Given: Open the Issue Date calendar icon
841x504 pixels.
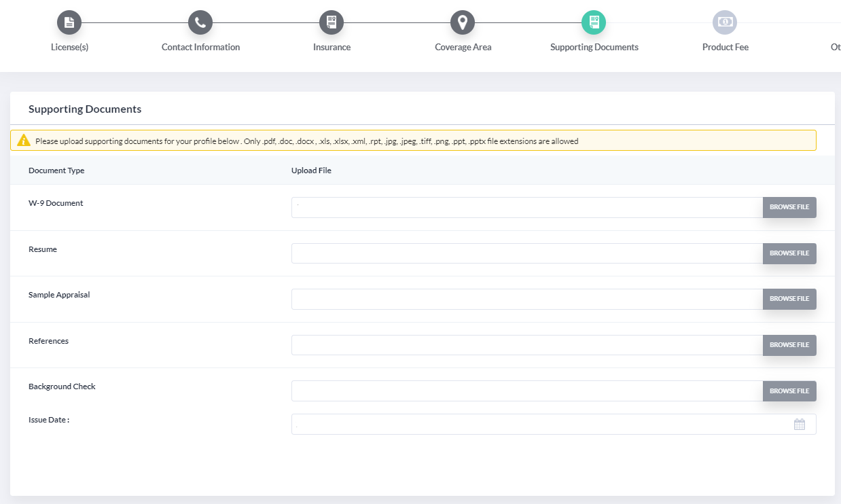Looking at the screenshot, I should (800, 425).
